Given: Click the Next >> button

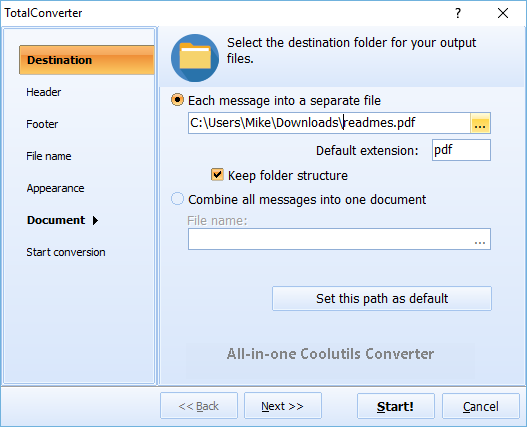Looking at the screenshot, I should point(283,406).
